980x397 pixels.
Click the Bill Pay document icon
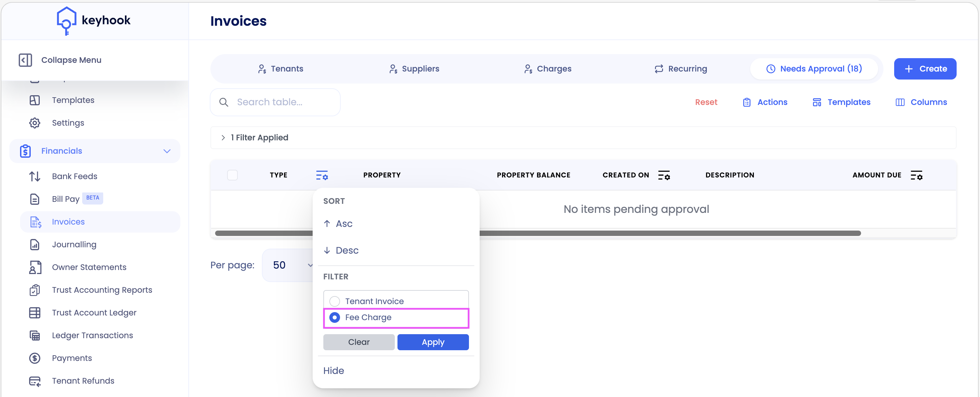click(x=35, y=199)
